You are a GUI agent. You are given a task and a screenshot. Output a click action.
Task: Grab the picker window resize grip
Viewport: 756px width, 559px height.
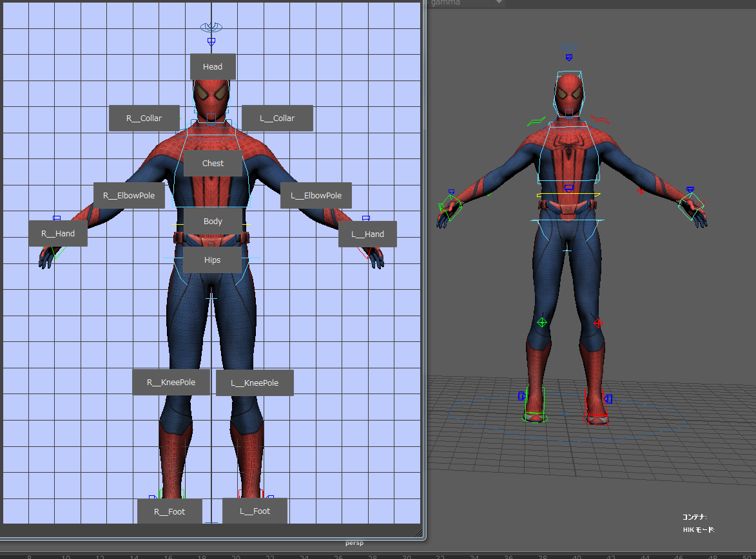coord(418,533)
